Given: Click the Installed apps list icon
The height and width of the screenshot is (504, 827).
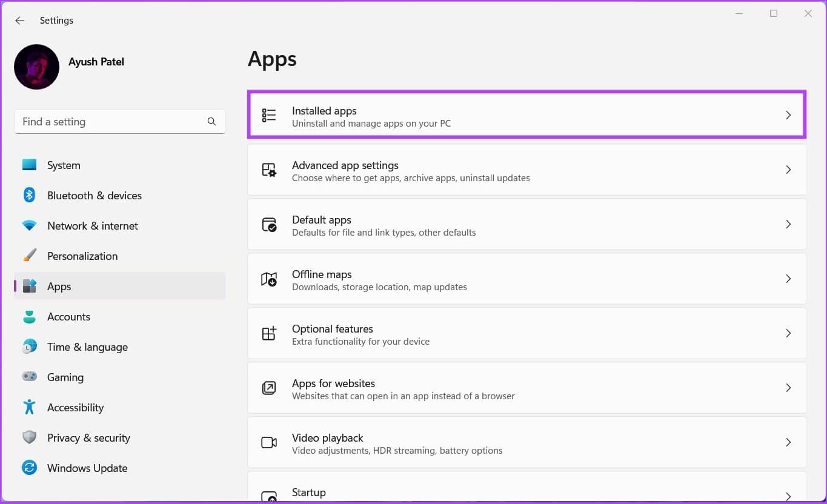Looking at the screenshot, I should (269, 115).
